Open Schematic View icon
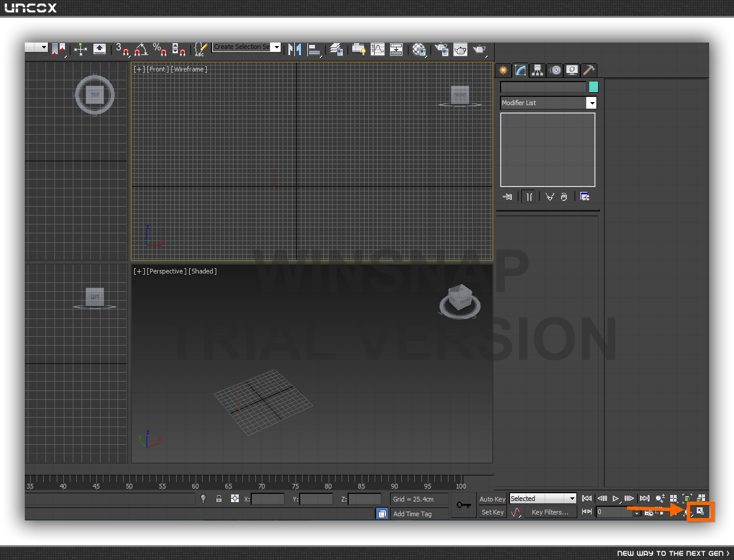The width and height of the screenshot is (734, 560). pyautogui.click(x=397, y=49)
